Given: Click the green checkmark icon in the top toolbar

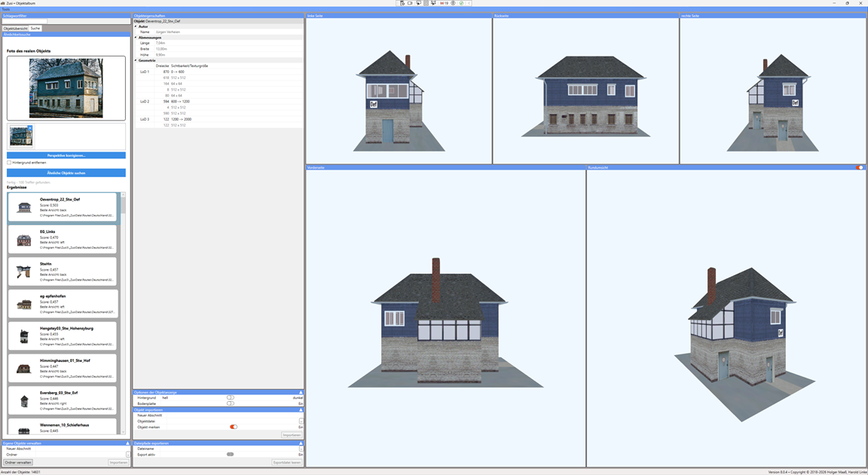Looking at the screenshot, I should point(461,3).
